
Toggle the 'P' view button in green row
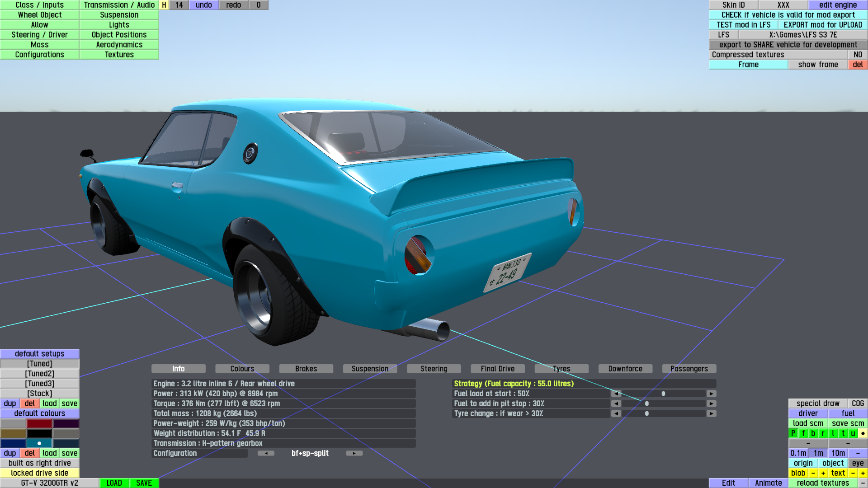(793, 433)
